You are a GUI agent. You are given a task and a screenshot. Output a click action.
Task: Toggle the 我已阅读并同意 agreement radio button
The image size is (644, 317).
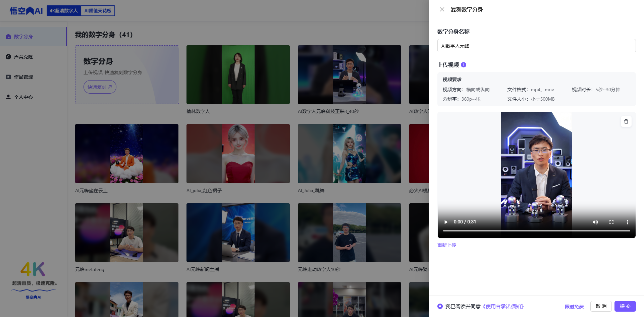[440, 306]
